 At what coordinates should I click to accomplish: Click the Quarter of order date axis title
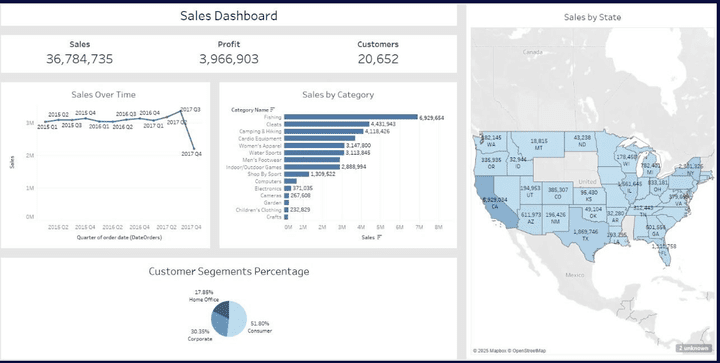[119, 238]
